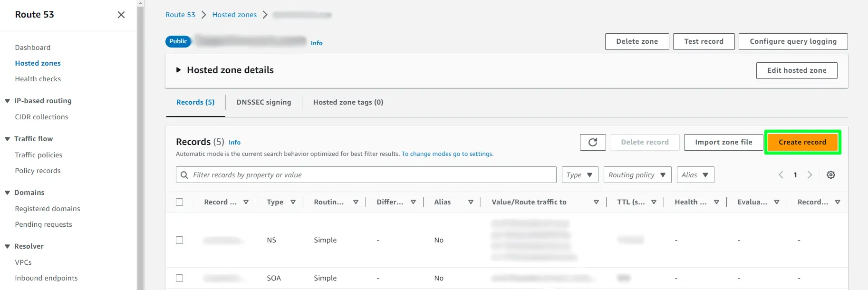Open Route 53 breadcrumb link

tap(180, 15)
